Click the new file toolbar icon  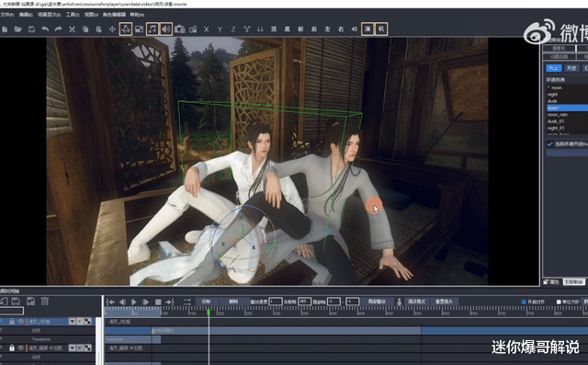[x=5, y=29]
